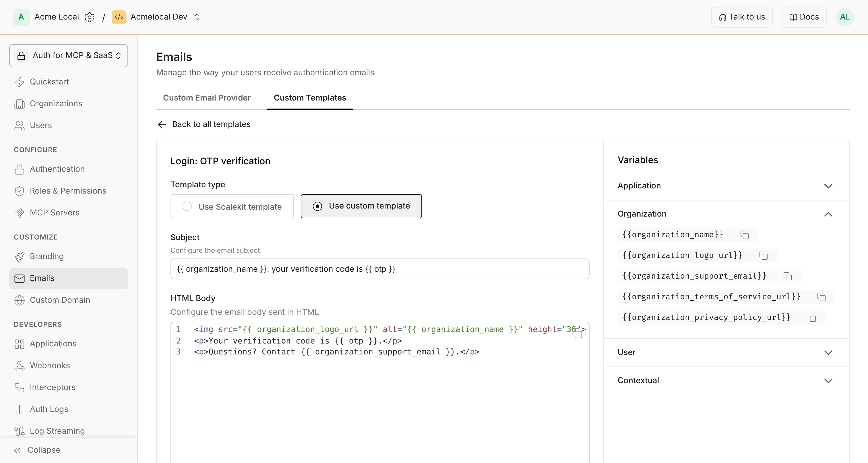Open Applications under Developers
Viewport: 868px width, 463px height.
pos(68,344)
